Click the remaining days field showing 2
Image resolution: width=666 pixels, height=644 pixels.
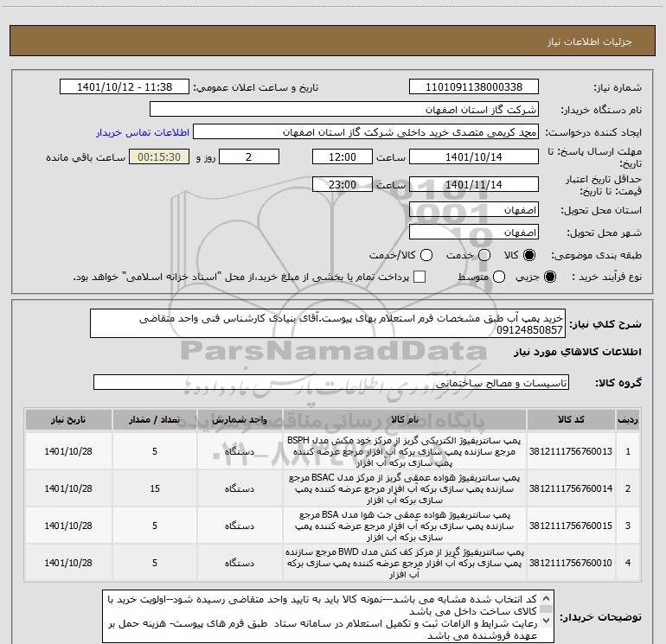249,157
